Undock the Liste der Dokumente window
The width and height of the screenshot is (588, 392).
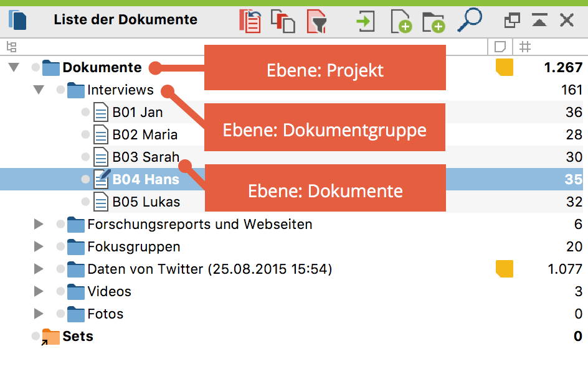coord(511,21)
